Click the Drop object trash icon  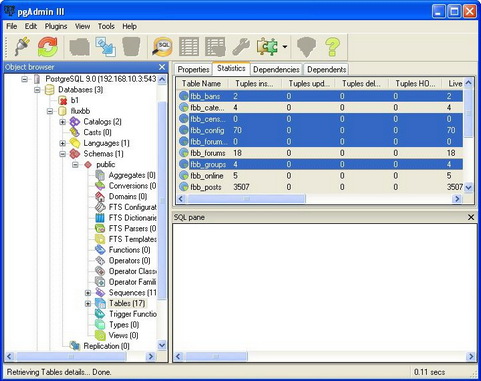pyautogui.click(x=131, y=46)
